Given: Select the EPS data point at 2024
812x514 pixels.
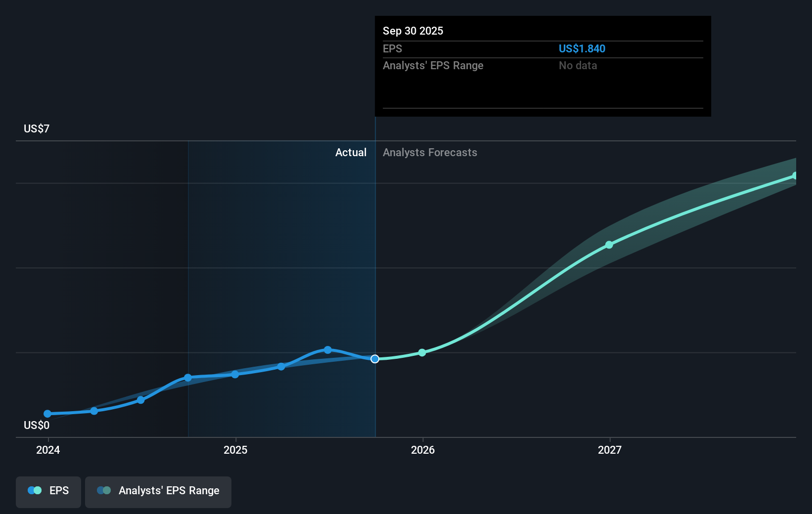Looking at the screenshot, I should [47, 414].
